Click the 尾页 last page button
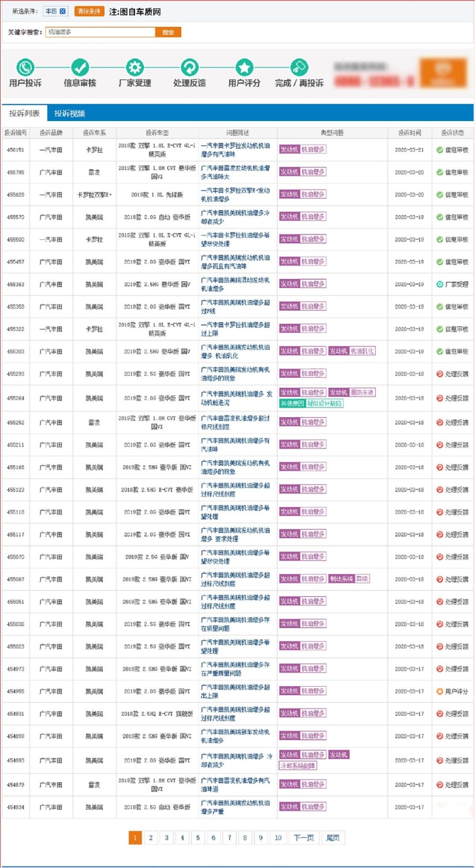Viewport: 475px width, 868px height. 333,838
